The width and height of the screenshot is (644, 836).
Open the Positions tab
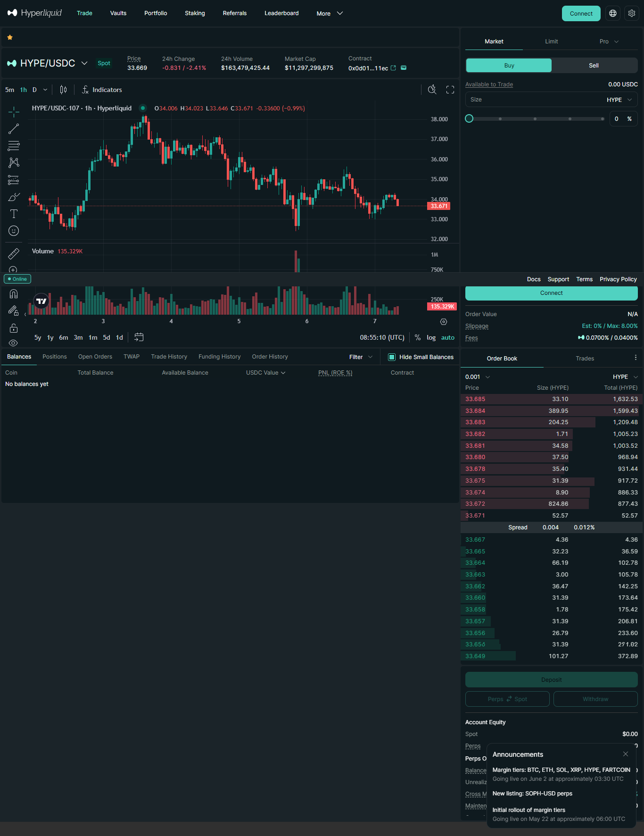coord(55,357)
